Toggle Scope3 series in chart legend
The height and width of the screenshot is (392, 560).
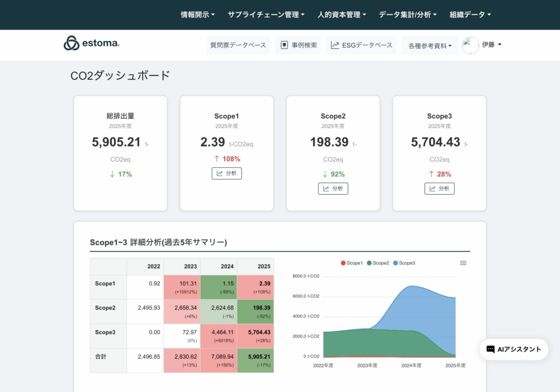pyautogui.click(x=404, y=263)
